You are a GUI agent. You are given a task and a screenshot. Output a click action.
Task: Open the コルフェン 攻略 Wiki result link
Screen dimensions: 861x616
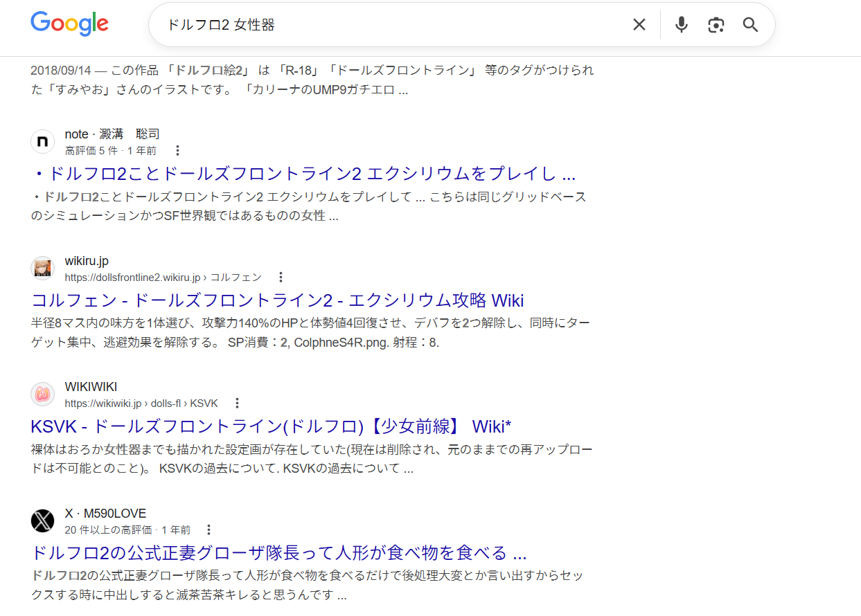coord(277,300)
